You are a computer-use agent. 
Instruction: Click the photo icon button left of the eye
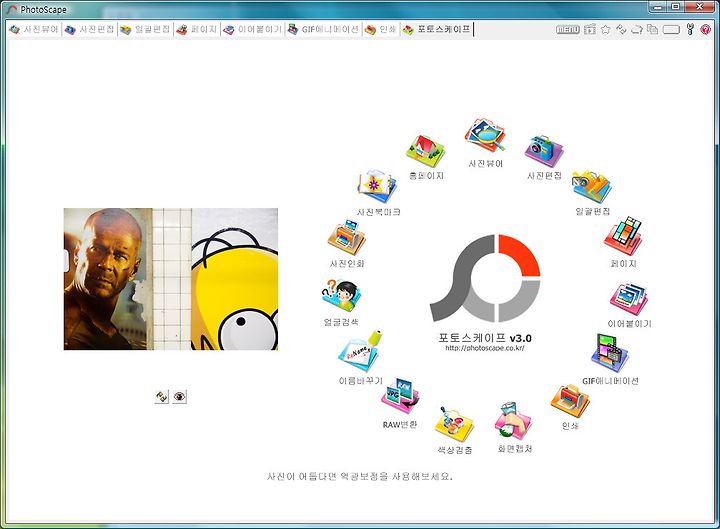pyautogui.click(x=162, y=396)
